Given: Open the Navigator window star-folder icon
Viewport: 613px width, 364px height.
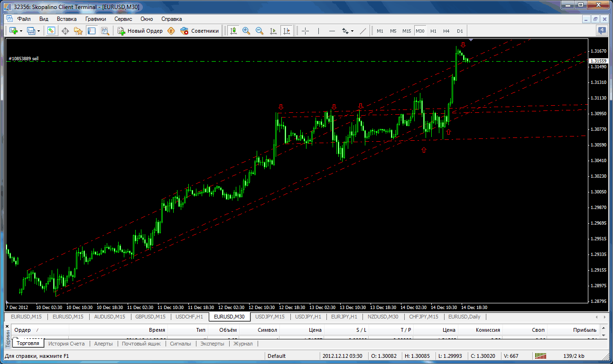Looking at the screenshot, I should point(78,31).
